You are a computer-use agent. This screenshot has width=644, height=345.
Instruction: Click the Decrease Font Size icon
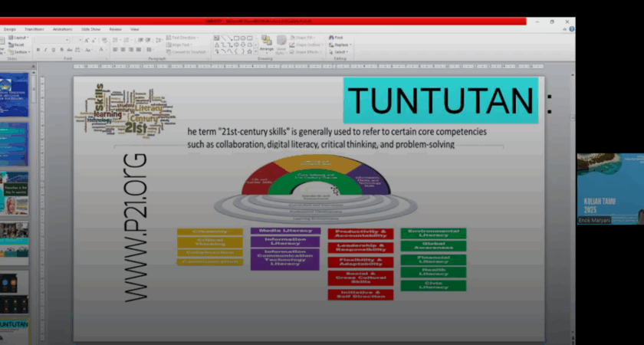(x=94, y=40)
